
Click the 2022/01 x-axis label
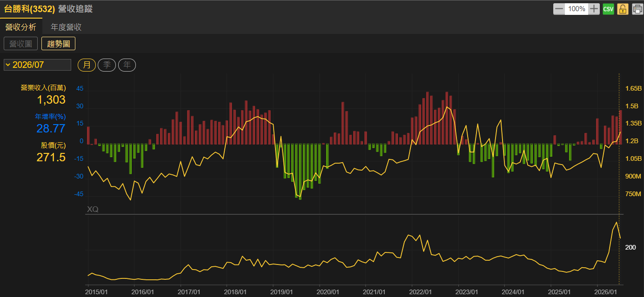point(421,292)
